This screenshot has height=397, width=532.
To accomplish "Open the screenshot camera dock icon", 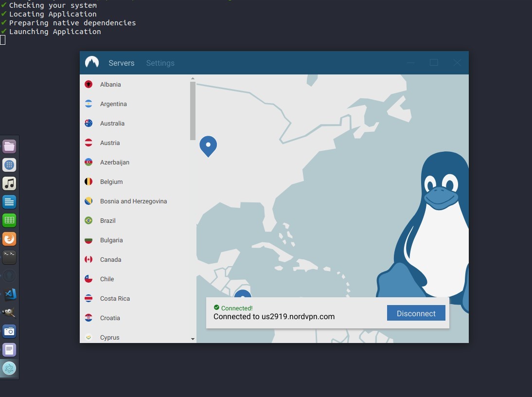I will pyautogui.click(x=9, y=331).
